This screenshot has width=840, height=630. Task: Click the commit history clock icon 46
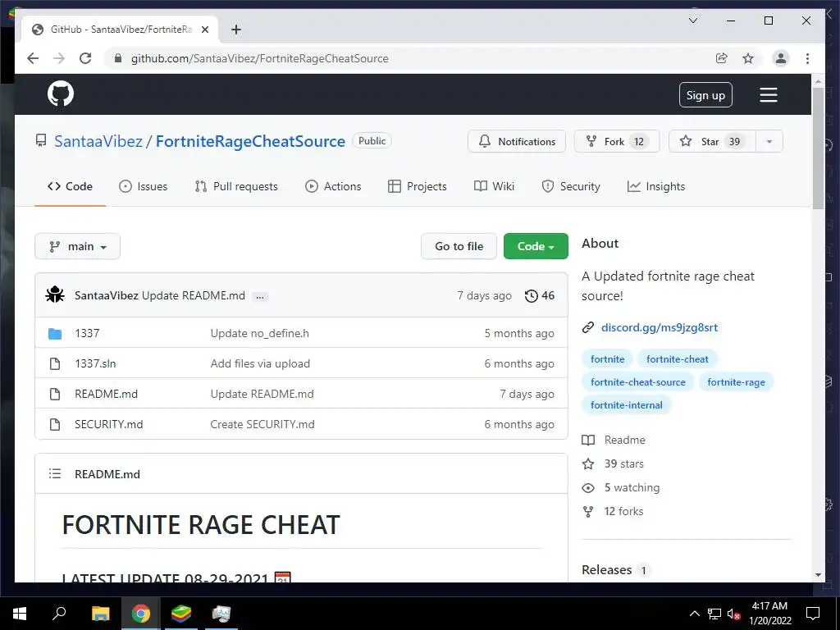[540, 295]
